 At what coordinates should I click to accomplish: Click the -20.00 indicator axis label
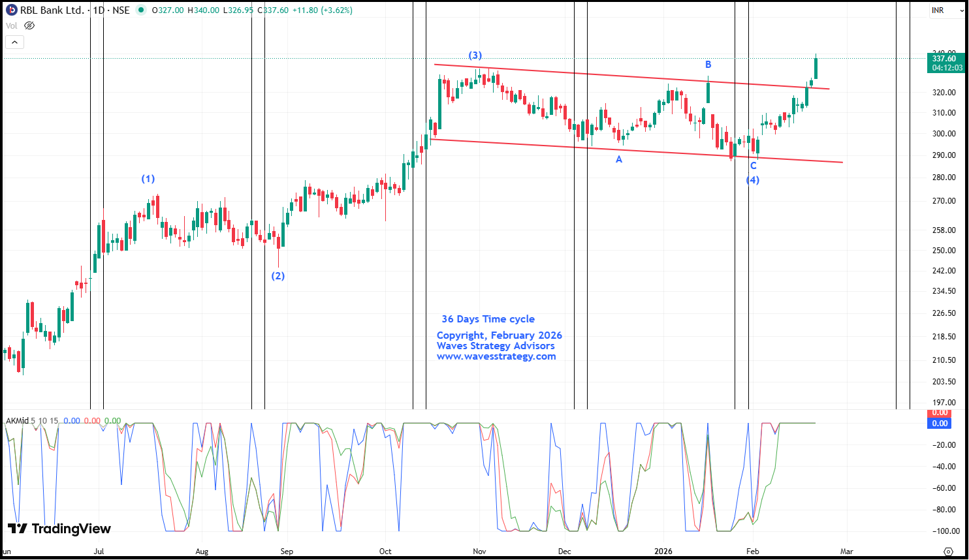pos(944,445)
